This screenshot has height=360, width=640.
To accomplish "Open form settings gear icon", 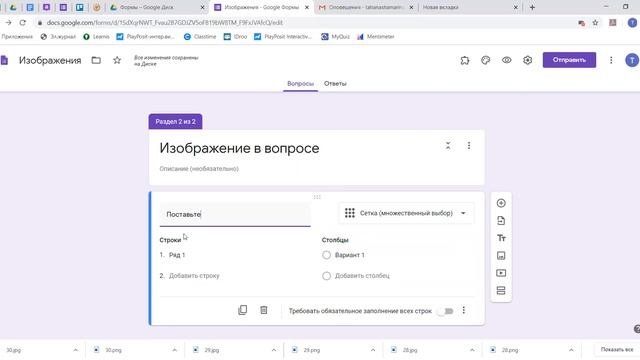I will pyautogui.click(x=527, y=60).
